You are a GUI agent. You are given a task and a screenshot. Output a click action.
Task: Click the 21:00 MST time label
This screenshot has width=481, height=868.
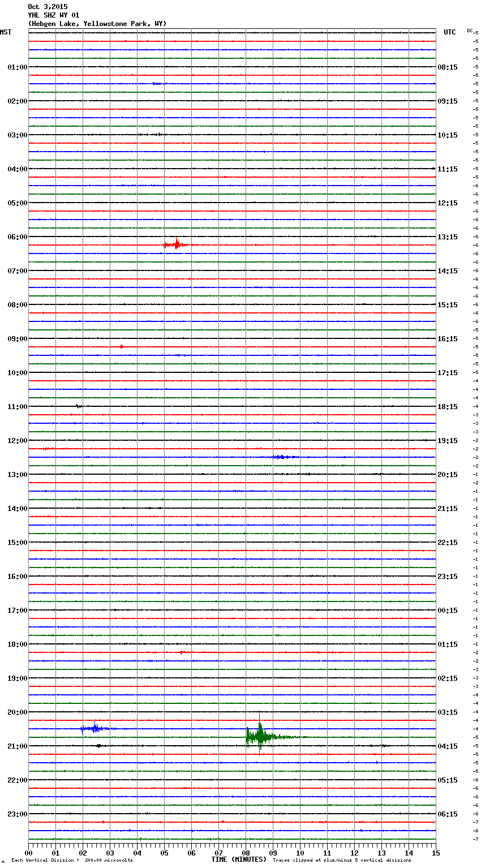(x=18, y=746)
